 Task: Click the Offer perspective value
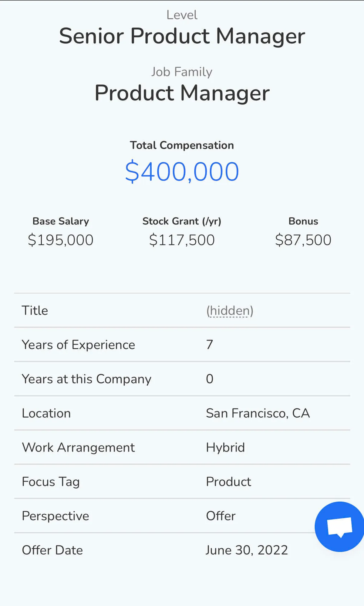221,516
